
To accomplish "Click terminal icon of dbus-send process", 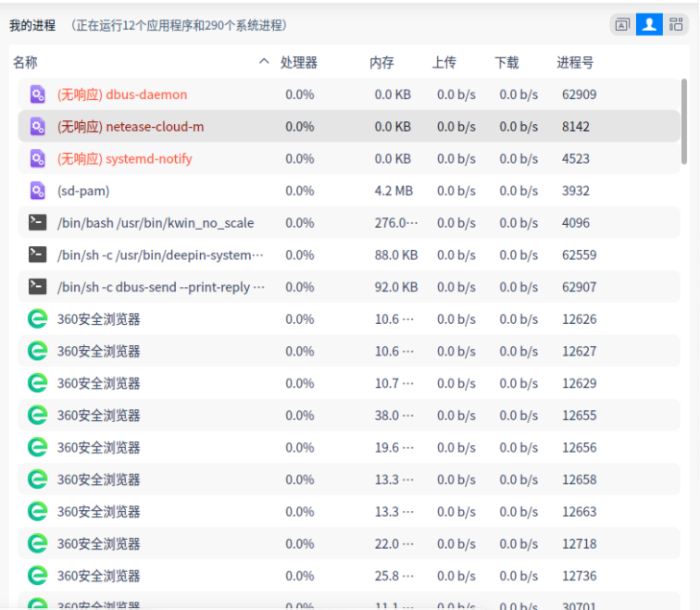I will (37, 286).
